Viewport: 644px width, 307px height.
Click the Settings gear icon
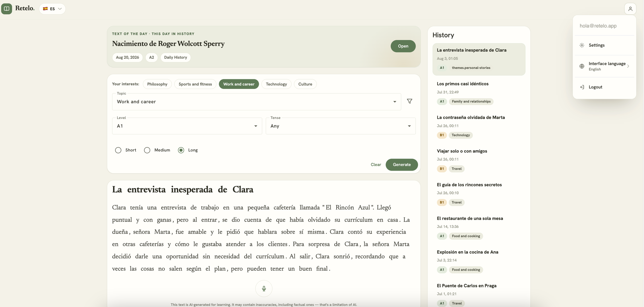tap(582, 45)
